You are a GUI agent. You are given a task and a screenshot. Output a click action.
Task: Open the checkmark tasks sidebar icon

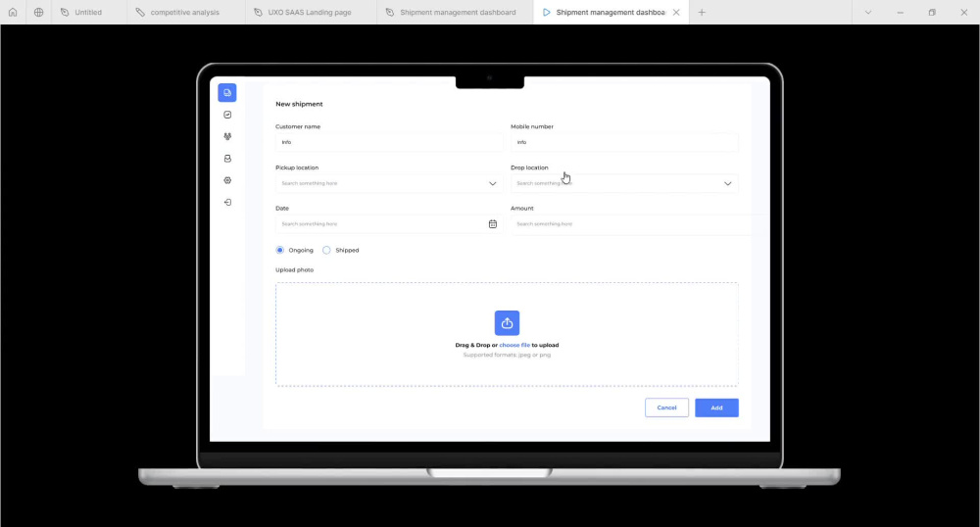coord(227,115)
